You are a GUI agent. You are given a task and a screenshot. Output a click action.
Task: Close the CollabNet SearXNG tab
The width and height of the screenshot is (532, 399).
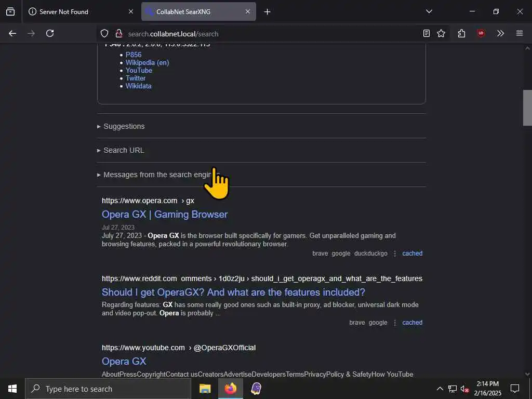248,11
